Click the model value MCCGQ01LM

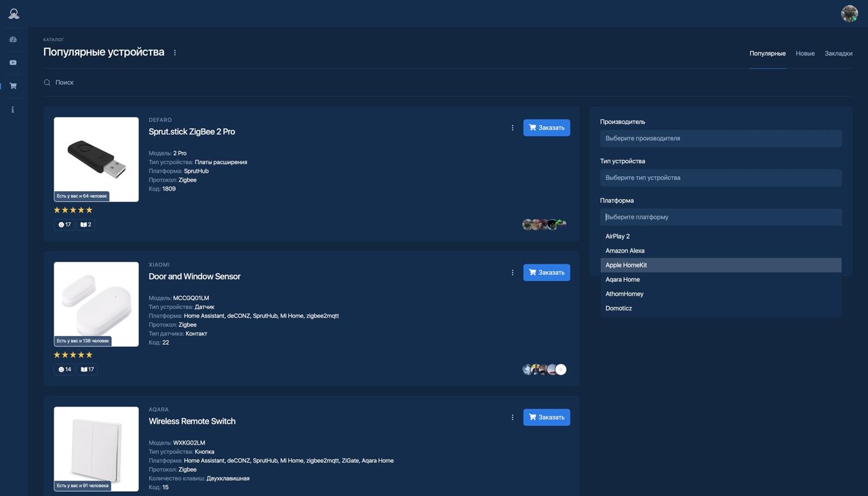[191, 298]
